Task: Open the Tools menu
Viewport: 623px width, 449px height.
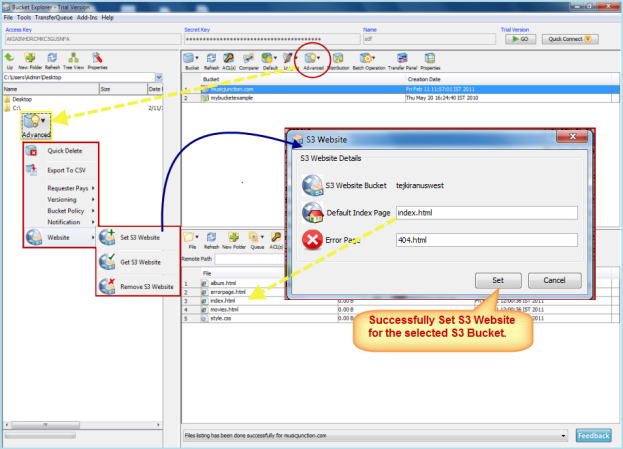Action: coord(24,17)
